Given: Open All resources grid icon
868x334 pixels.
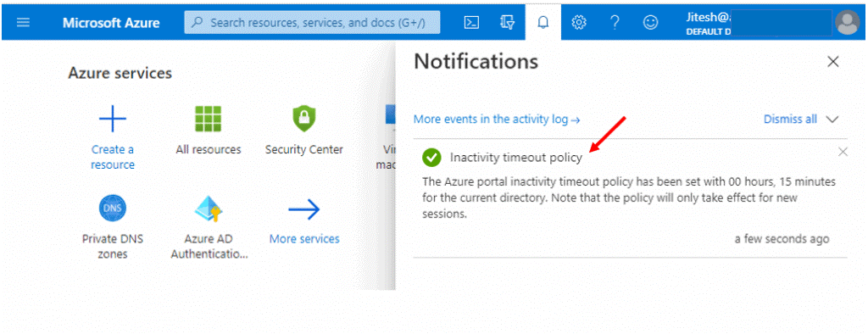Looking at the screenshot, I should [209, 119].
